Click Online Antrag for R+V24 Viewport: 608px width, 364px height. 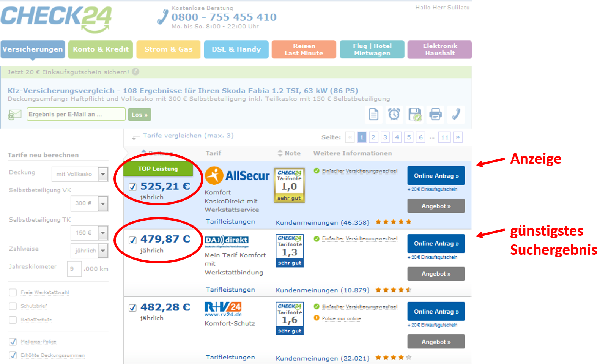pyautogui.click(x=436, y=311)
